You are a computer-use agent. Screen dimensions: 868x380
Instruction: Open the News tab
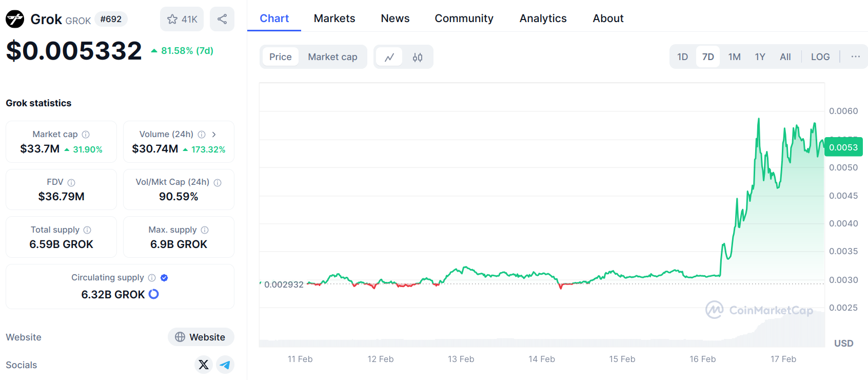pyautogui.click(x=395, y=18)
